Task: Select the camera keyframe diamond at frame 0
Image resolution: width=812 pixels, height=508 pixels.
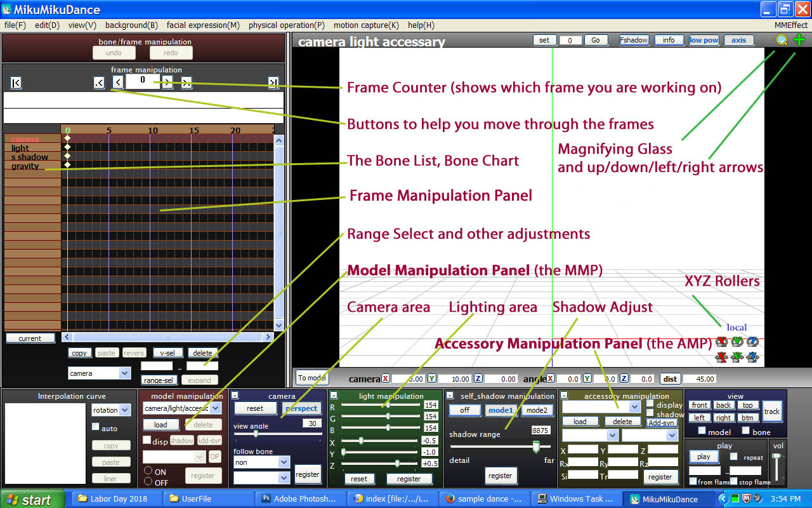Action: [x=67, y=138]
